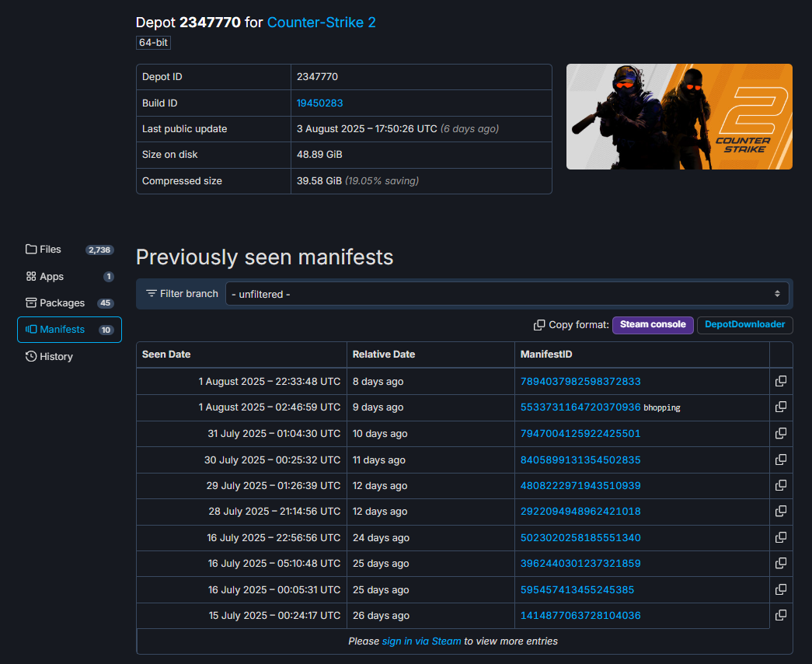Open manifest 7947004125922425501

[580, 433]
